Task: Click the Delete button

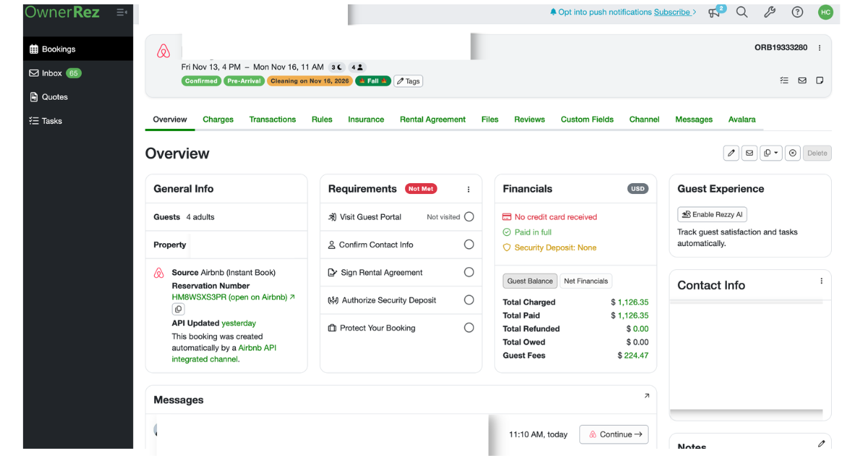Action: click(x=817, y=153)
